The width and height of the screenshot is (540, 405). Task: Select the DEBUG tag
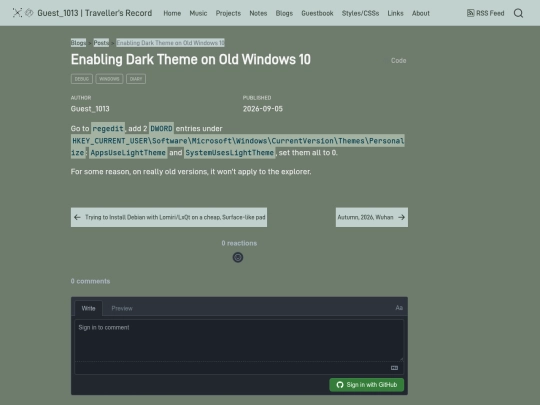(82, 79)
